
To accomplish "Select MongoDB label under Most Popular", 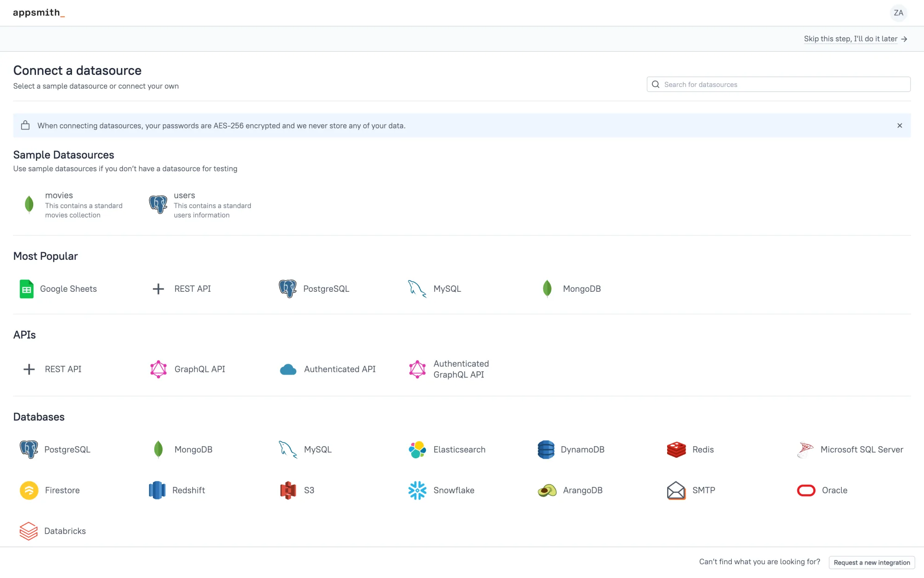I will (582, 289).
